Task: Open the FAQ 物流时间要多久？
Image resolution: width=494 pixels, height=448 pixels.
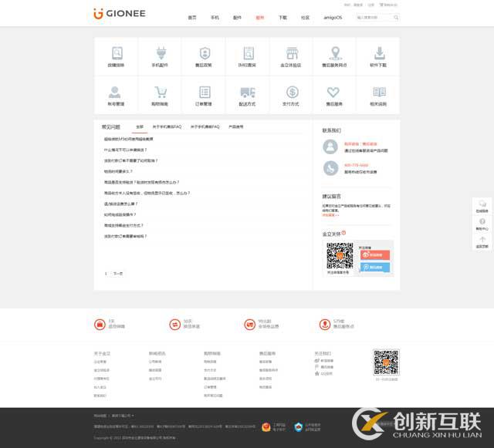Action: pyautogui.click(x=119, y=171)
